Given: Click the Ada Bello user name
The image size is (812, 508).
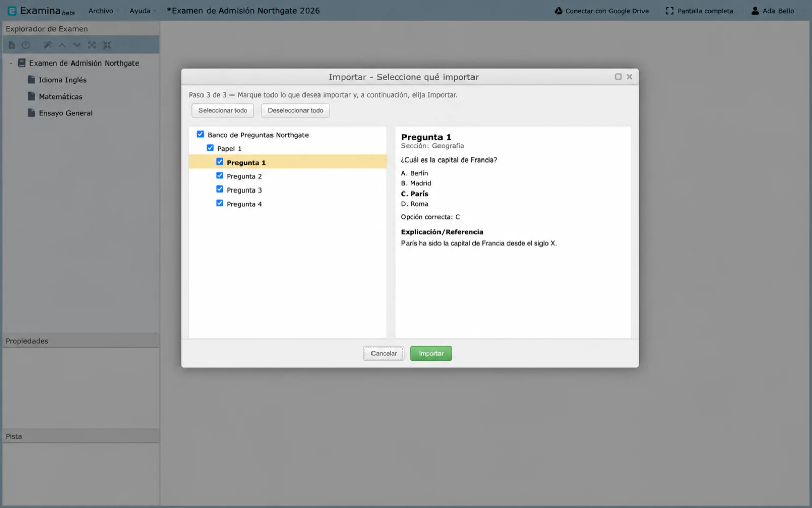Looking at the screenshot, I should 779,11.
